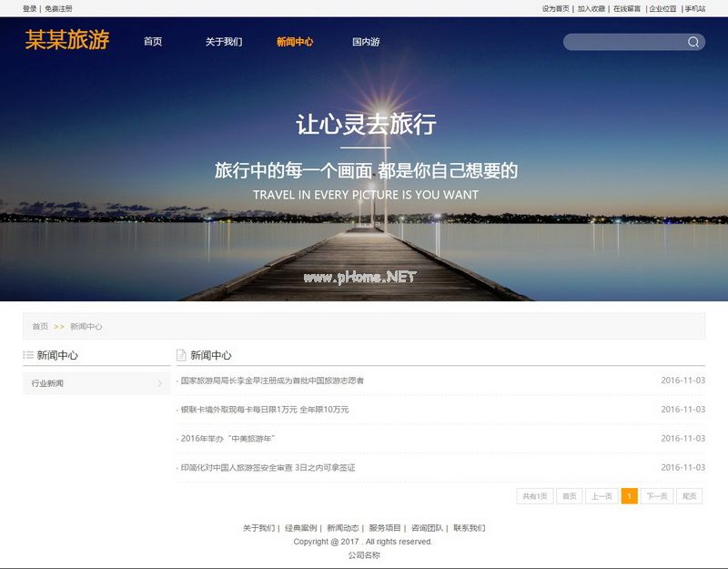The height and width of the screenshot is (569, 728).
Task: Go to 下一页 next page
Action: point(657,496)
